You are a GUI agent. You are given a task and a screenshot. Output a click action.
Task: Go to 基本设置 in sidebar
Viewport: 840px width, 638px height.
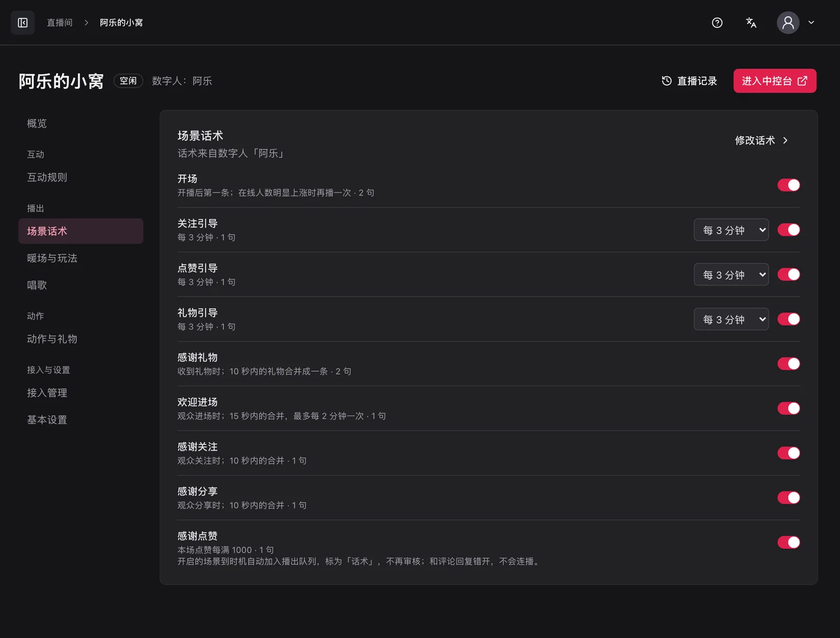click(x=81, y=420)
